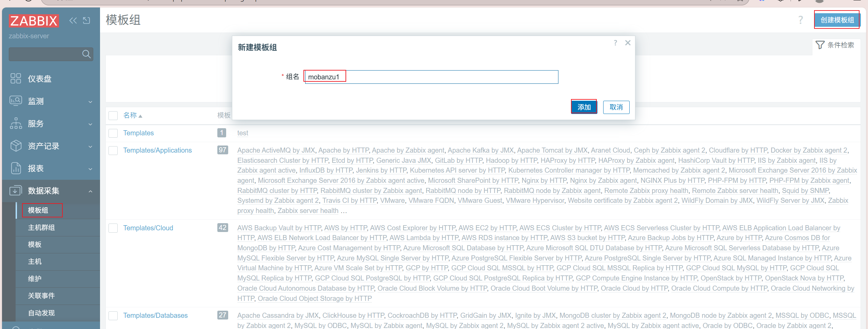868x329 pixels.
Task: Click template count badge 1
Action: (221, 133)
